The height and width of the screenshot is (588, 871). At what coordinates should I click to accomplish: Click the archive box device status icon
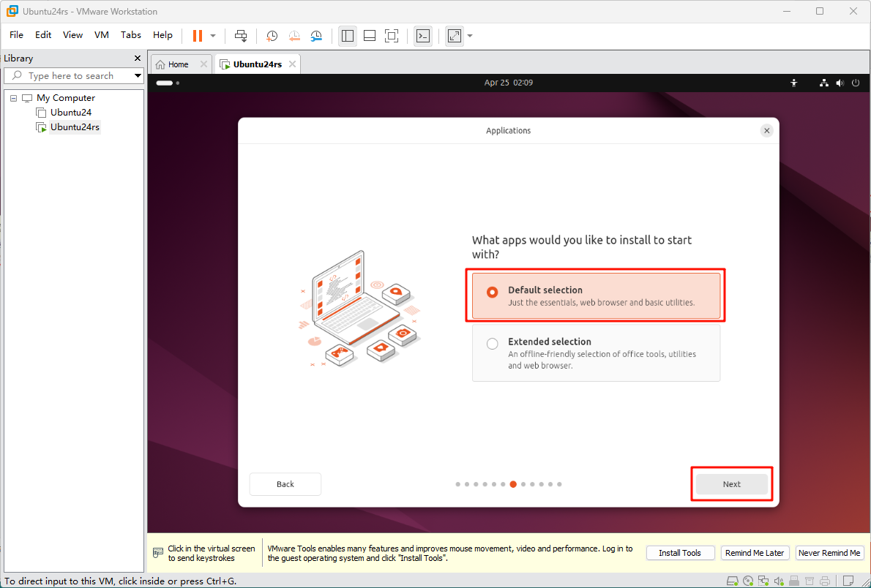click(810, 581)
